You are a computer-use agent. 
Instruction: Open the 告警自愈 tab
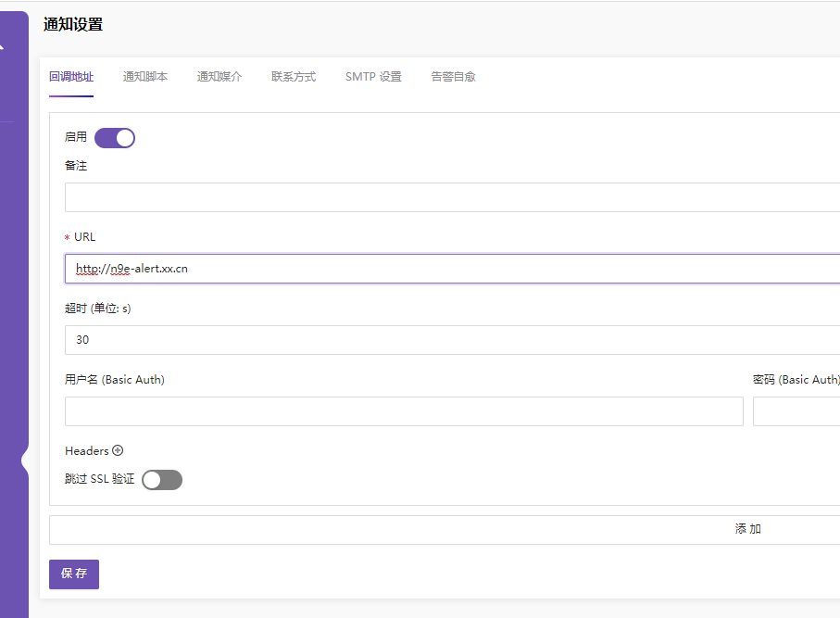pyautogui.click(x=453, y=77)
